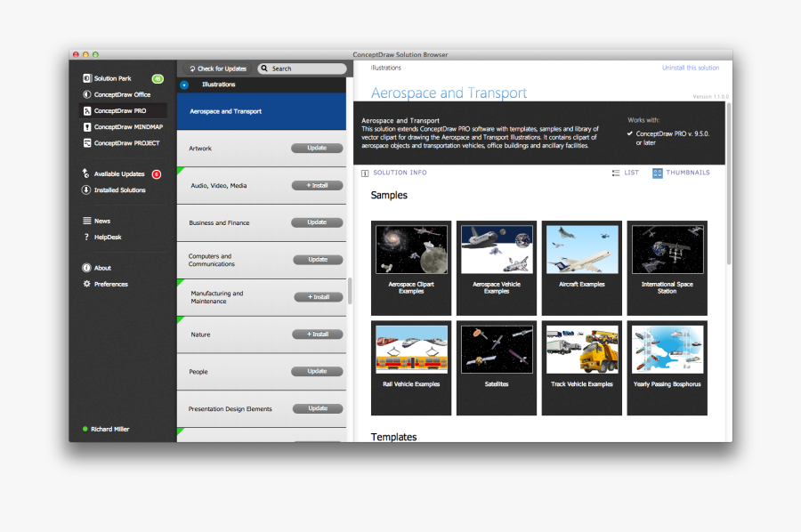Open Available Updates icon
The height and width of the screenshot is (532, 801).
(x=85, y=173)
